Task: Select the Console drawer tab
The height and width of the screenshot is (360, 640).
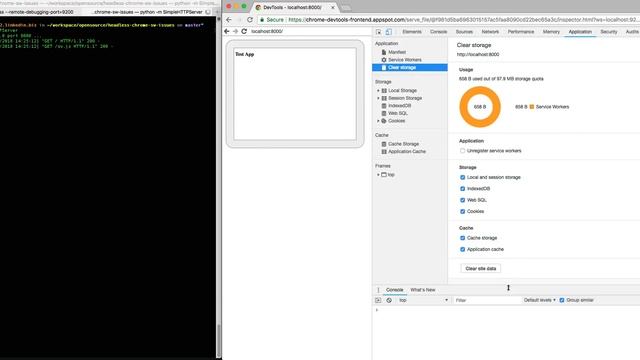Action: 394,290
